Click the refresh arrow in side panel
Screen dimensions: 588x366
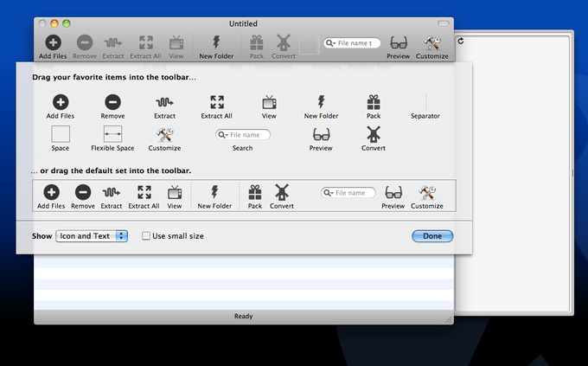tap(461, 41)
